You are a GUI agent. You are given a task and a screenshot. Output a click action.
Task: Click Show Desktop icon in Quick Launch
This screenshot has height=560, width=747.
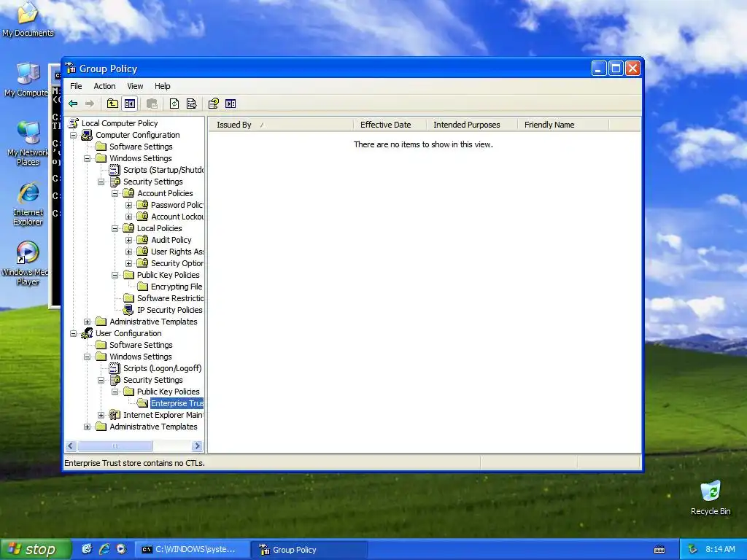[x=87, y=549]
